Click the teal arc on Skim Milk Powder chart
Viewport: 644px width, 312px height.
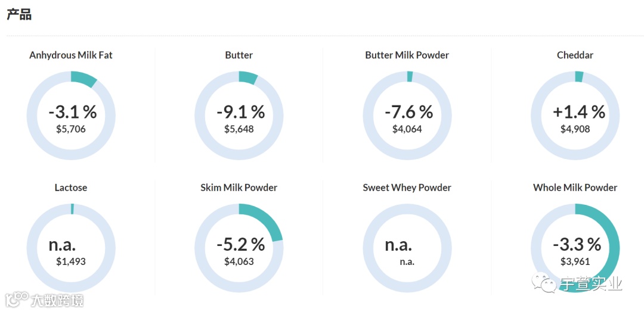pos(269,221)
